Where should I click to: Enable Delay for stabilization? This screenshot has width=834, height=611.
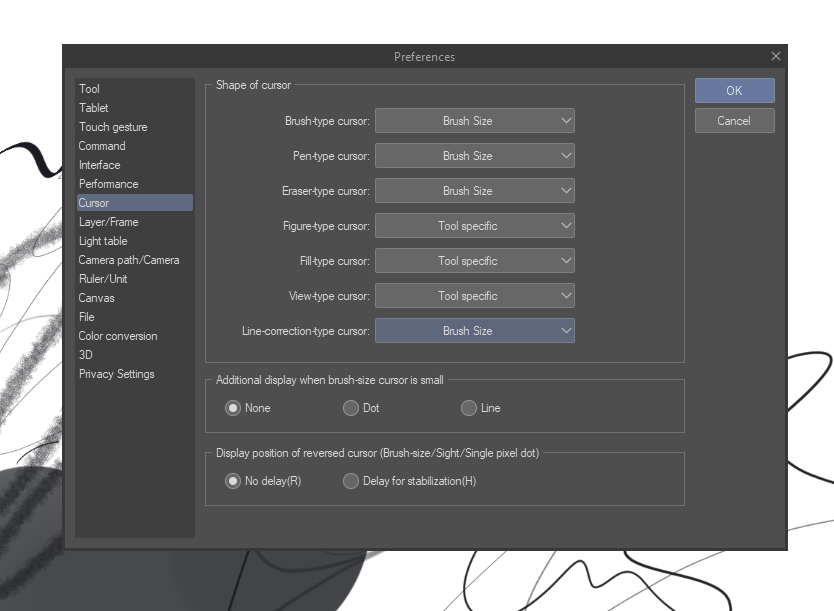click(x=351, y=481)
